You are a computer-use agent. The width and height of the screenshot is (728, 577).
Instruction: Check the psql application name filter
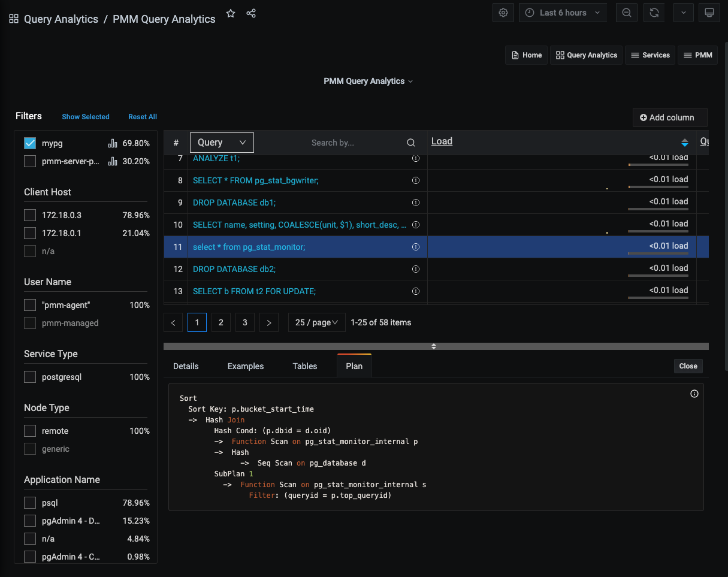tap(30, 503)
